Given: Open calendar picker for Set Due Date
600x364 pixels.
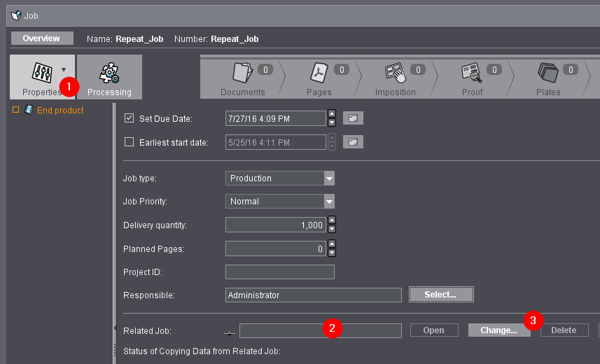Looking at the screenshot, I should tap(354, 118).
